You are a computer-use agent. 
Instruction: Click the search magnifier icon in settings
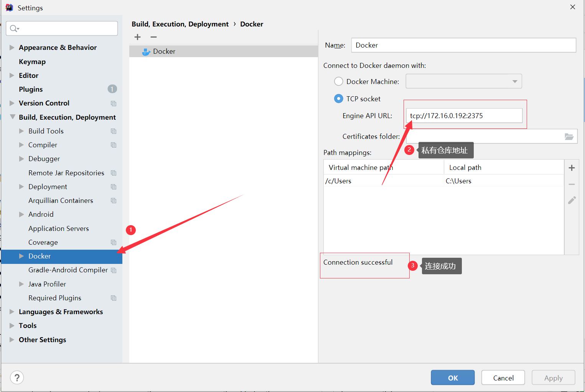(14, 28)
